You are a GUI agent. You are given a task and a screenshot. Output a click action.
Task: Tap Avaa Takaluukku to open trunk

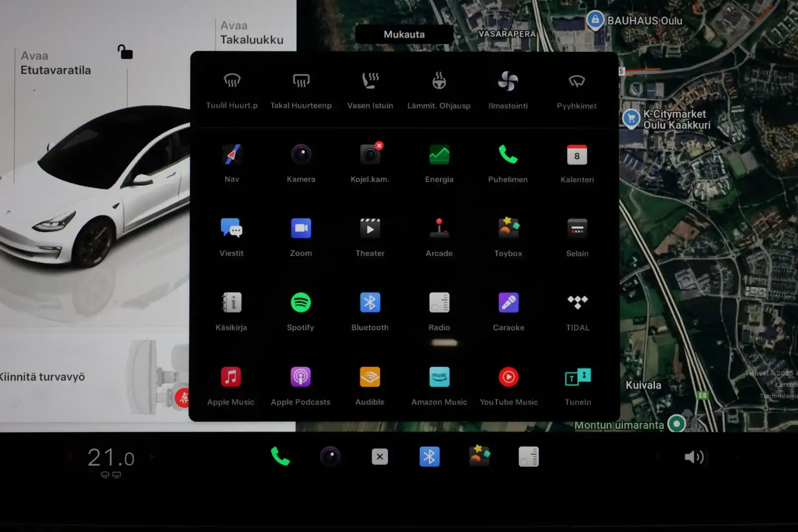[x=251, y=33]
